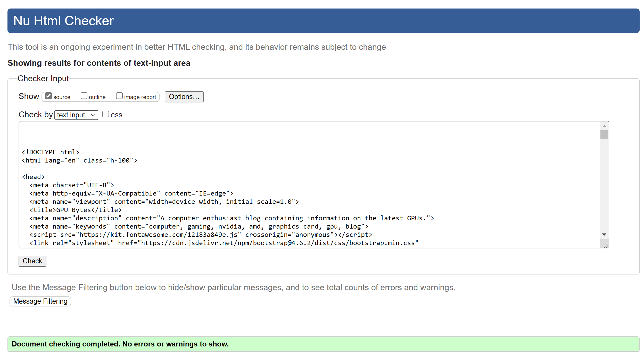
Task: Click the DOCTYPE html line
Action: coord(51,152)
